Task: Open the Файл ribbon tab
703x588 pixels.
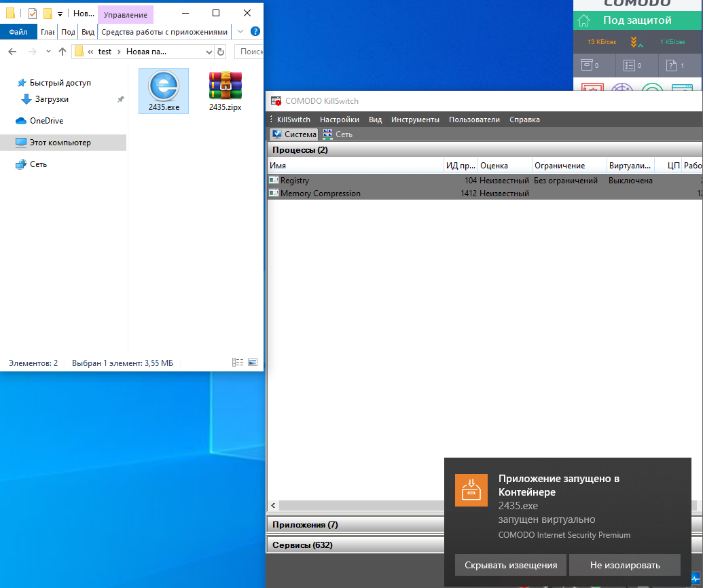Action: 18,32
